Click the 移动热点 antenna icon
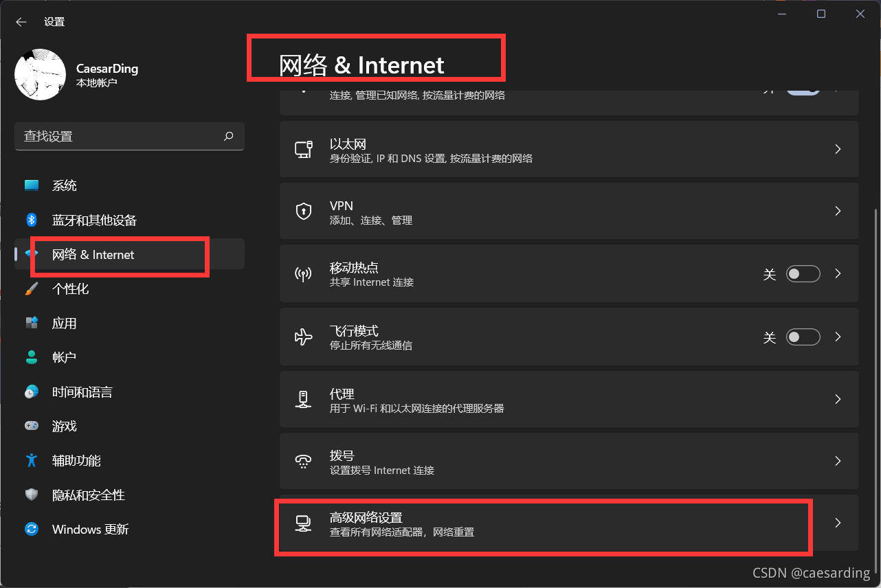The image size is (881, 588). pyautogui.click(x=304, y=274)
